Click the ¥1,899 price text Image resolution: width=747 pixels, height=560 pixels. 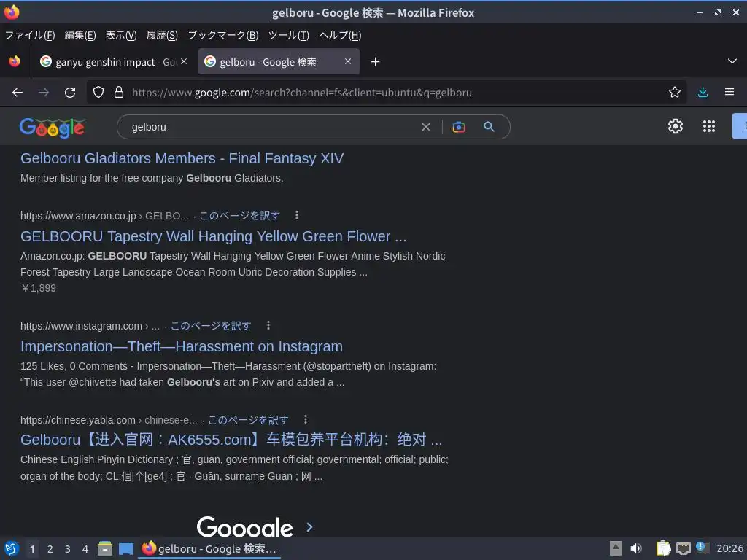pos(39,288)
